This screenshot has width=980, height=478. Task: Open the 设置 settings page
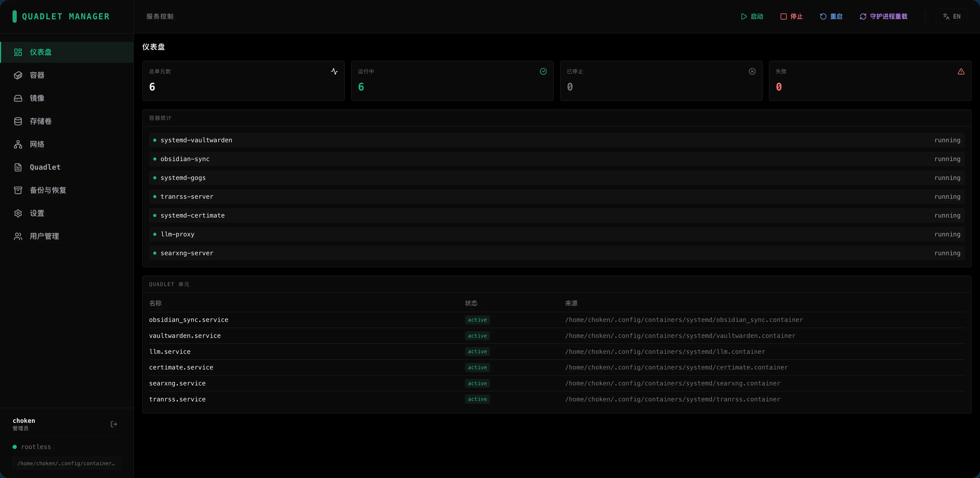[x=67, y=213]
